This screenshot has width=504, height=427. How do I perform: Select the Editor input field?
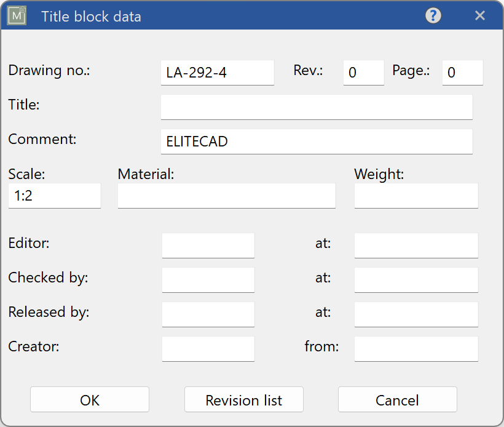pyautogui.click(x=208, y=245)
